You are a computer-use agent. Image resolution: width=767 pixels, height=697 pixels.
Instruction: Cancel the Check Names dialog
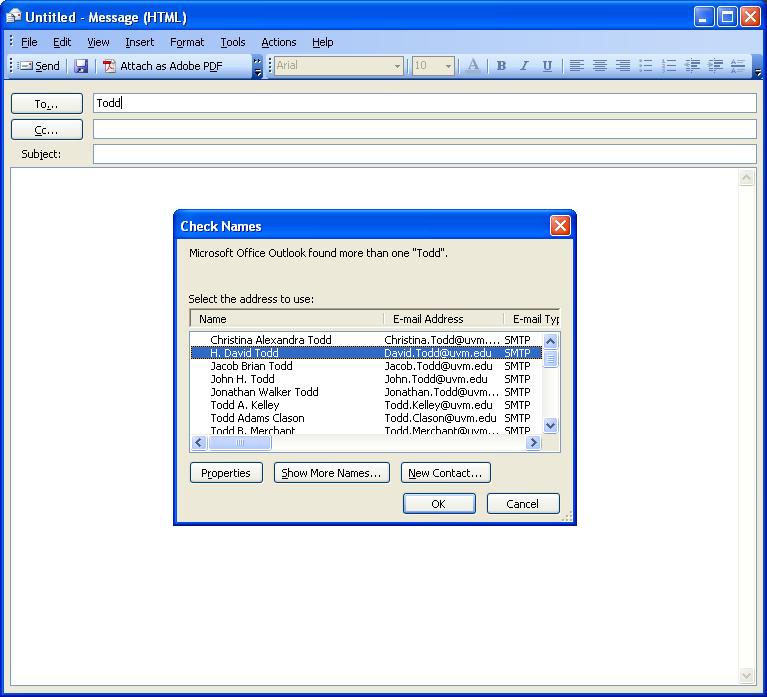pos(523,504)
